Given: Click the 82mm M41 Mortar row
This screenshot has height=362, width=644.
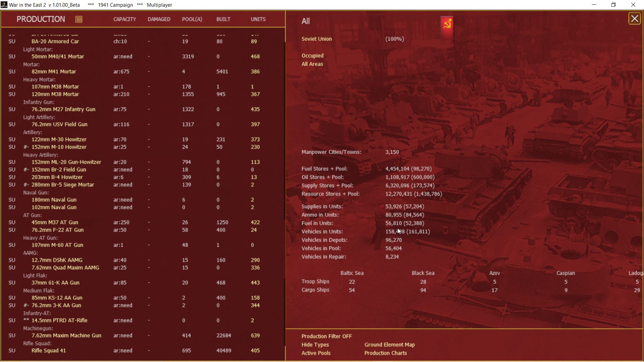Looking at the screenshot, I should point(54,72).
